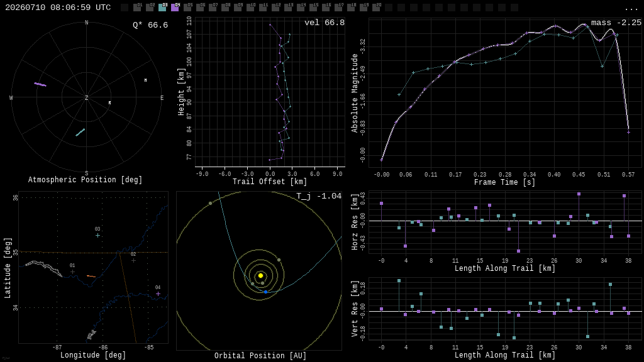Image resolution: width=644 pixels, height=362 pixels.
Task: Click the vel 66.8 readout
Action: (x=325, y=23)
